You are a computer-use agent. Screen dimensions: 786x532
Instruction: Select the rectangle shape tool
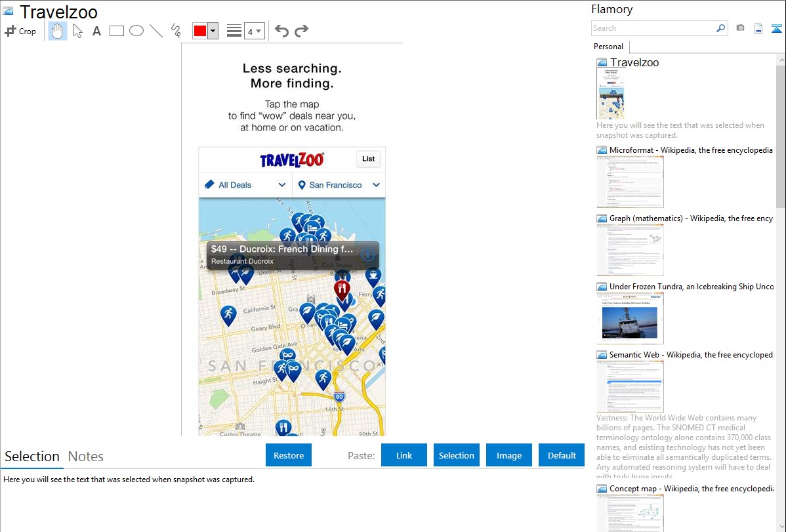(116, 31)
